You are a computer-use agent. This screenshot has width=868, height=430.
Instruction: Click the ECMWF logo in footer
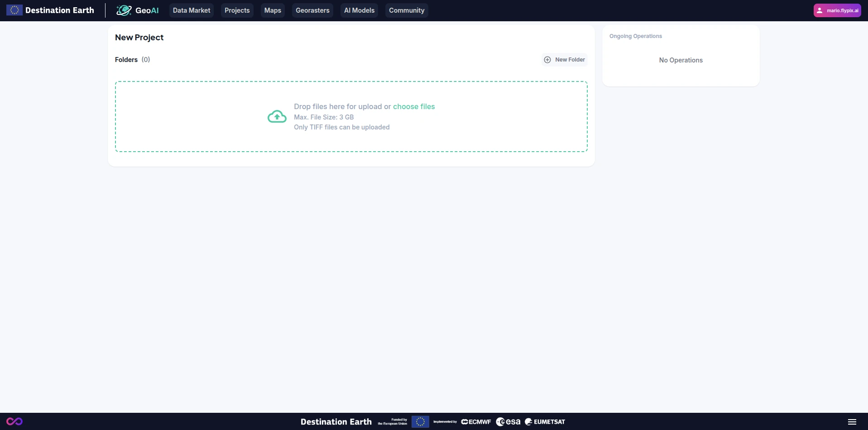[476, 421]
